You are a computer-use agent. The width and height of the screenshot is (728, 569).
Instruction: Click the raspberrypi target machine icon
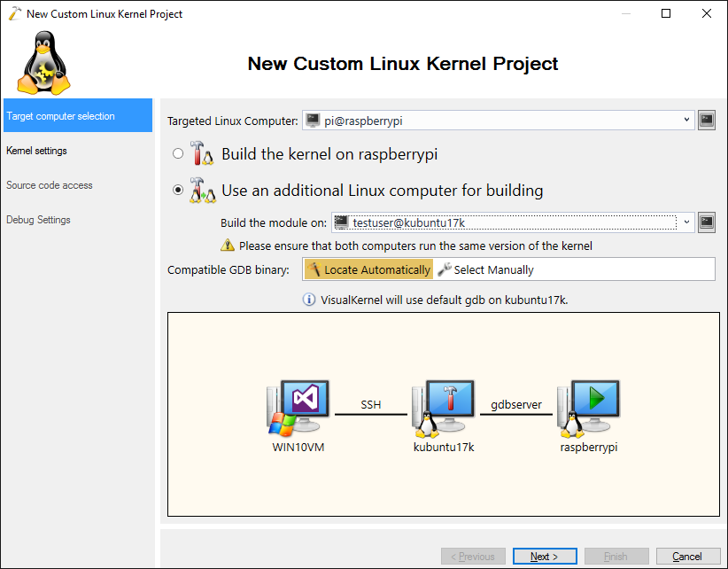tap(588, 409)
